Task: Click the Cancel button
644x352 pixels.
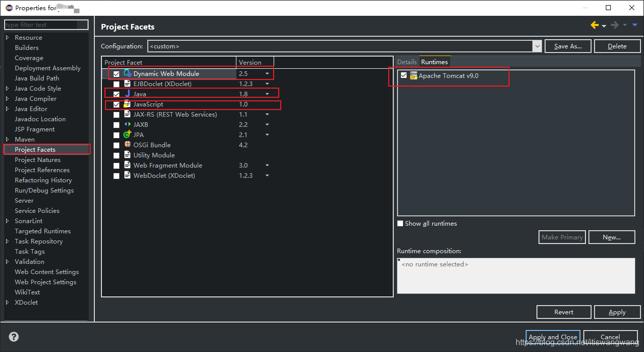Action: coord(610,337)
